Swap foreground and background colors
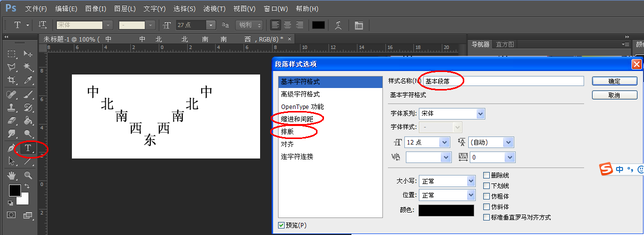The width and height of the screenshot is (644, 235). 26,186
